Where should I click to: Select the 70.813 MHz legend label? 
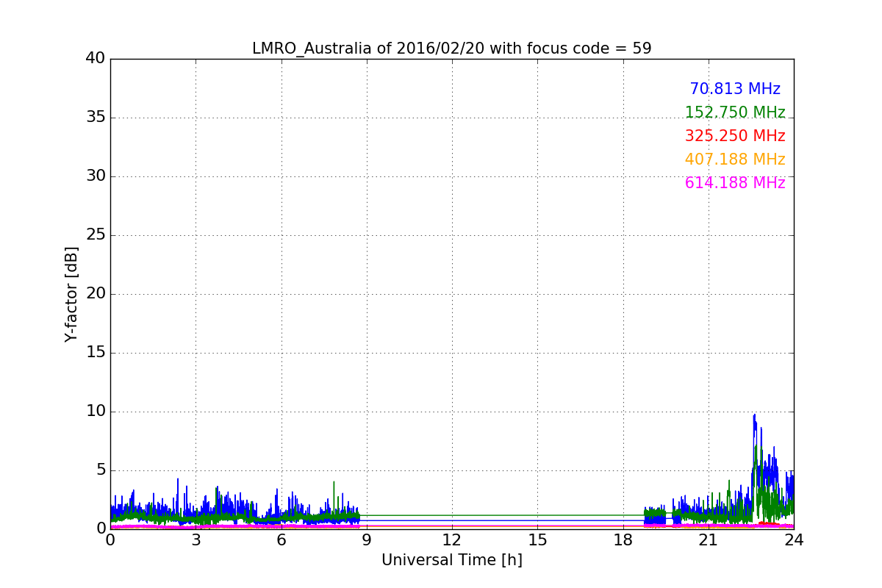735,89
